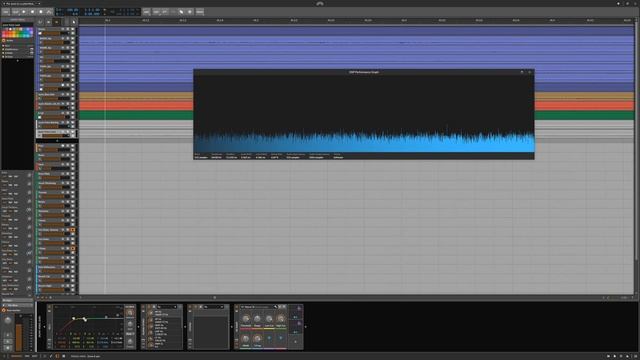
Task: Click the Stop transport button
Action: coord(32,12)
